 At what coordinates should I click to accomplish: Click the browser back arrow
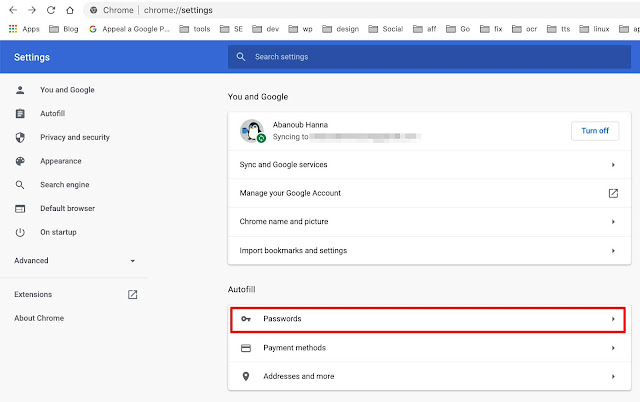pyautogui.click(x=12, y=9)
